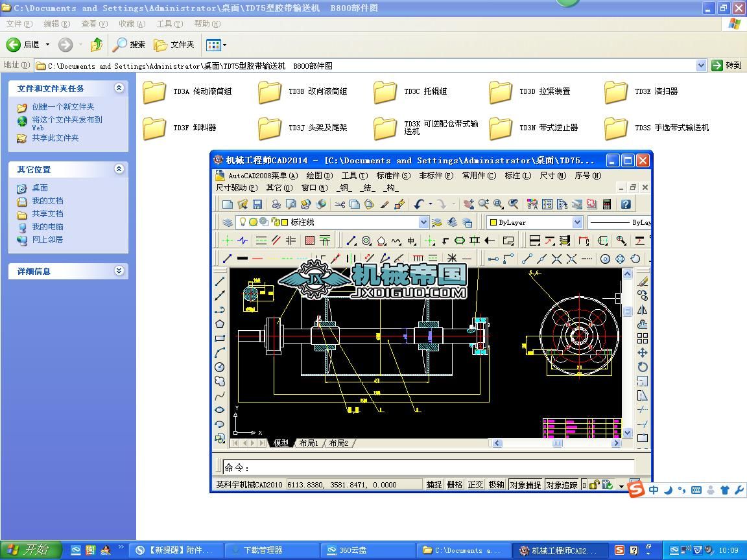The width and height of the screenshot is (747, 560).
Task: Toggle 正交 ortho mode in status bar
Action: [x=475, y=485]
